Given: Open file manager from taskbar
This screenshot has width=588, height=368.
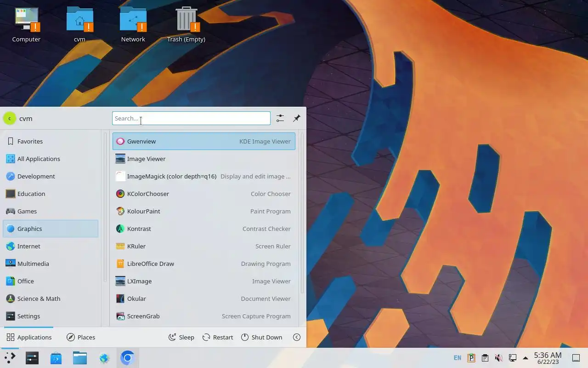Looking at the screenshot, I should 80,358.
